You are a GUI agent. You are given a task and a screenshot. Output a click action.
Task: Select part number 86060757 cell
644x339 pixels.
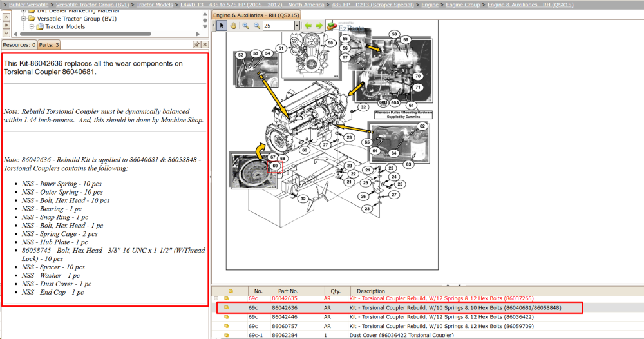[x=285, y=326]
